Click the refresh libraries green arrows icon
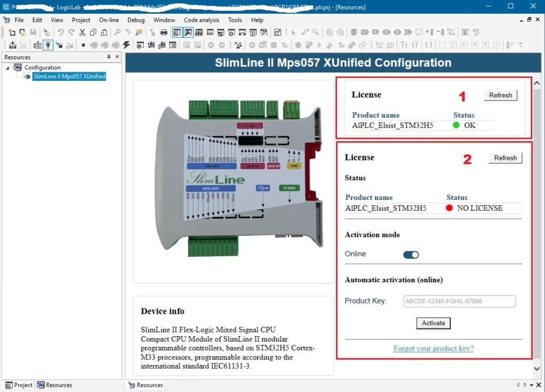The height and width of the screenshot is (392, 545). [162, 45]
